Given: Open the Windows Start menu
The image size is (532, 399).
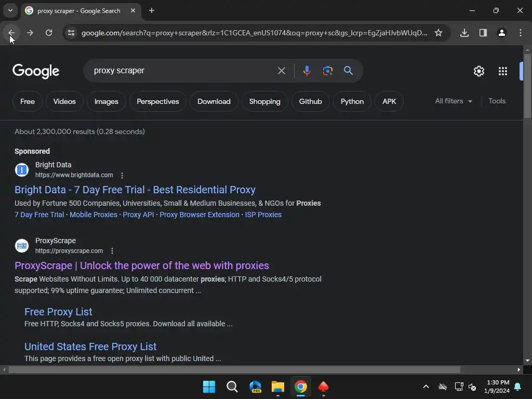Looking at the screenshot, I should point(209,387).
